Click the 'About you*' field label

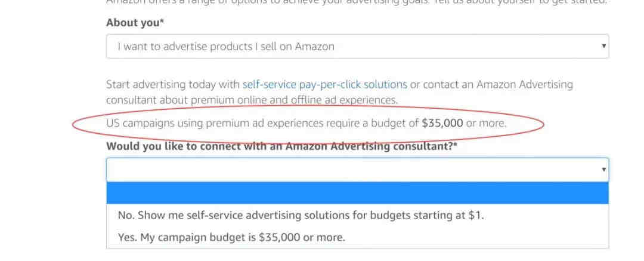135,23
